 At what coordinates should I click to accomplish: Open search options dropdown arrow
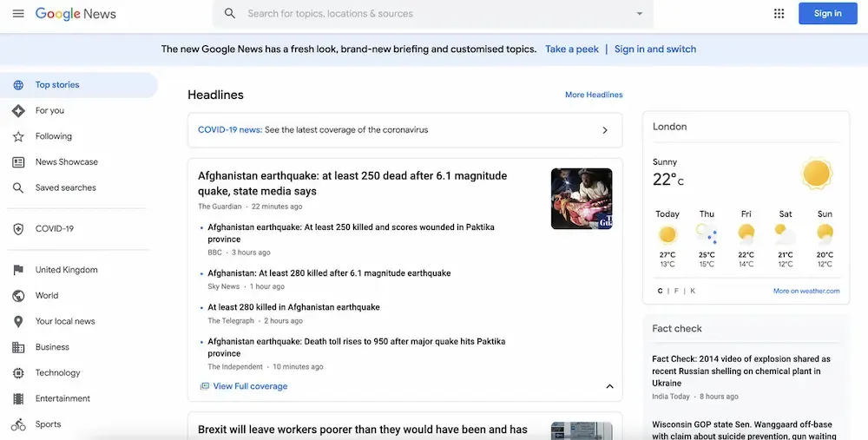tap(640, 14)
